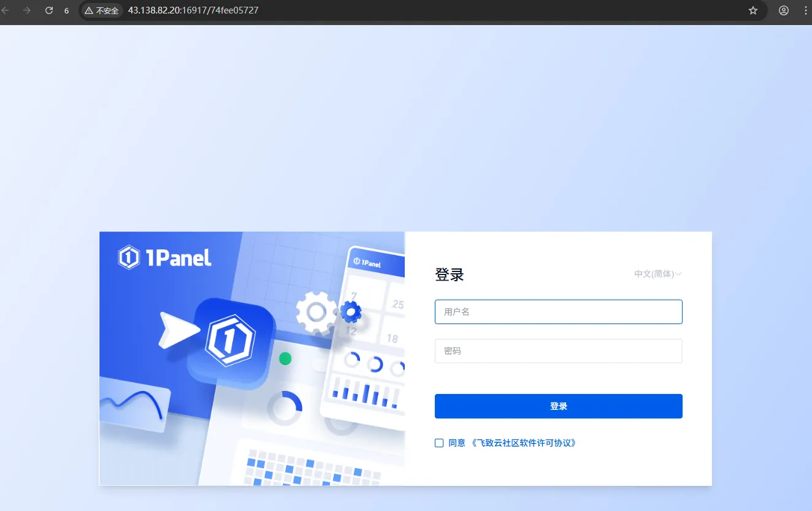Click the bar chart in the illustration
Screen dimensions: 812x511
pyautogui.click(x=366, y=394)
